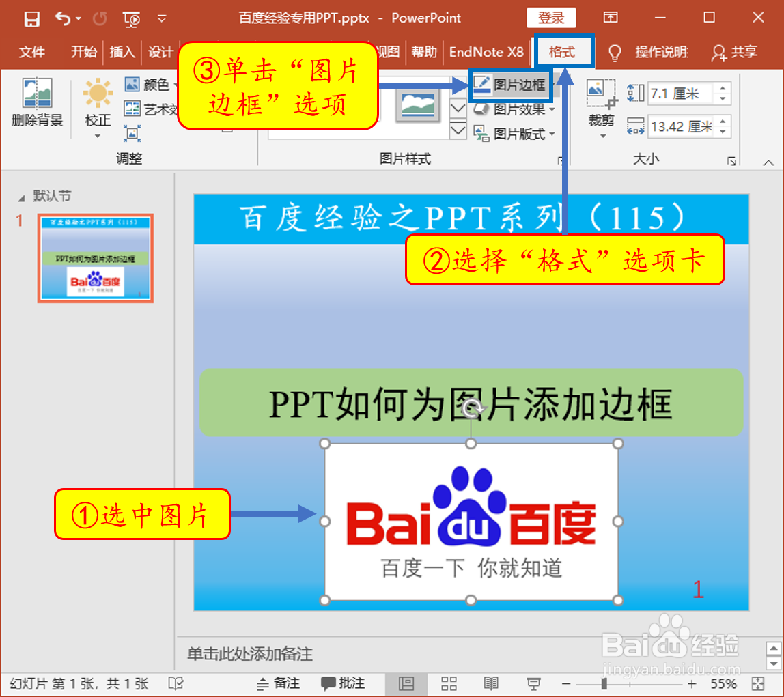
Task: Click the green title box on the slide
Action: point(471,403)
